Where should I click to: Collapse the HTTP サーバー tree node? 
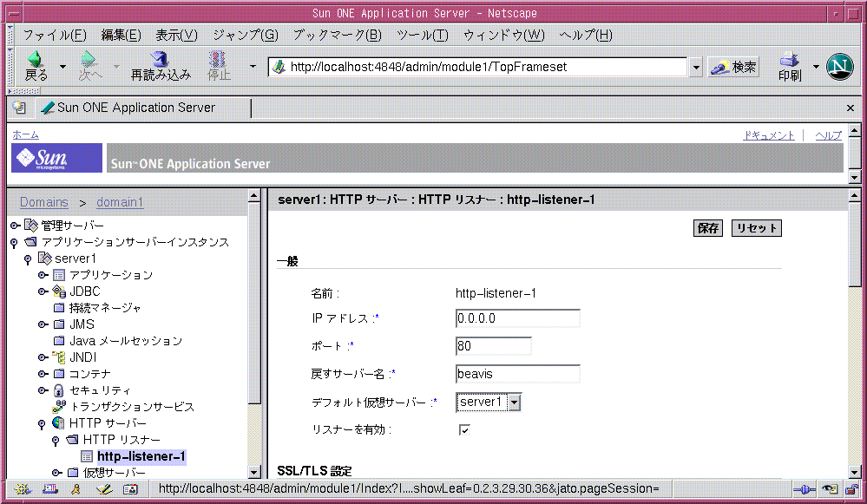[x=42, y=424]
